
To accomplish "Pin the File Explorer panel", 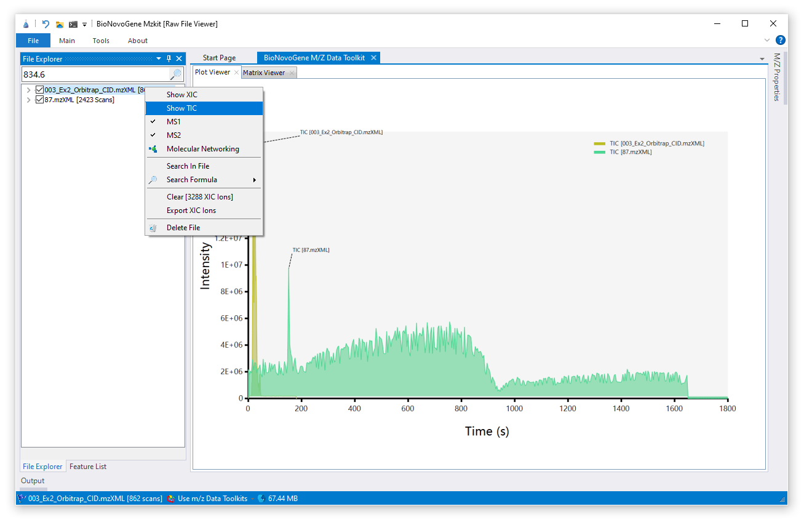I will tap(169, 58).
